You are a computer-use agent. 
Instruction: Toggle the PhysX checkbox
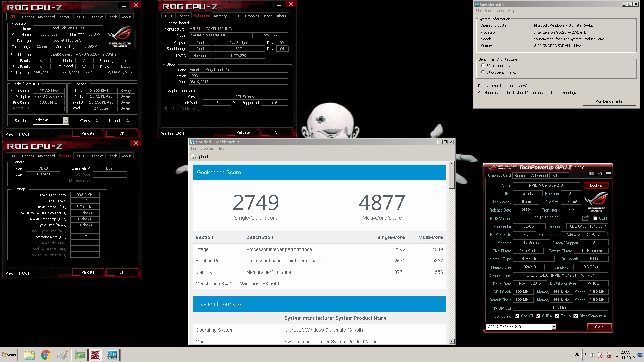(x=557, y=316)
